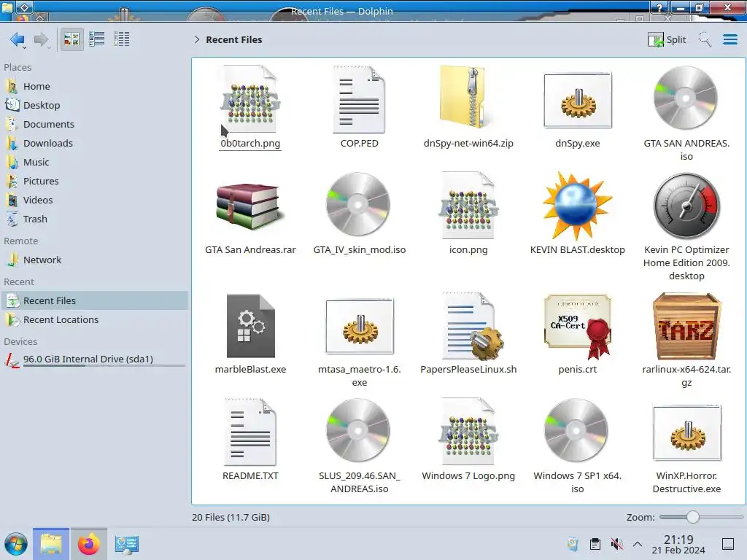Select the GTA San Andreas.rar books icon
This screenshot has width=747, height=560.
[x=250, y=206]
